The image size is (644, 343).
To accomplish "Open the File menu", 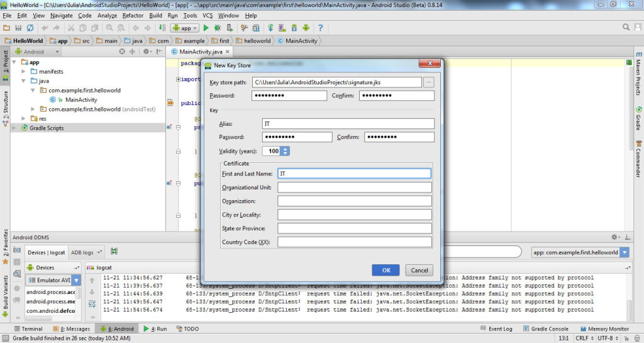I will [7, 16].
